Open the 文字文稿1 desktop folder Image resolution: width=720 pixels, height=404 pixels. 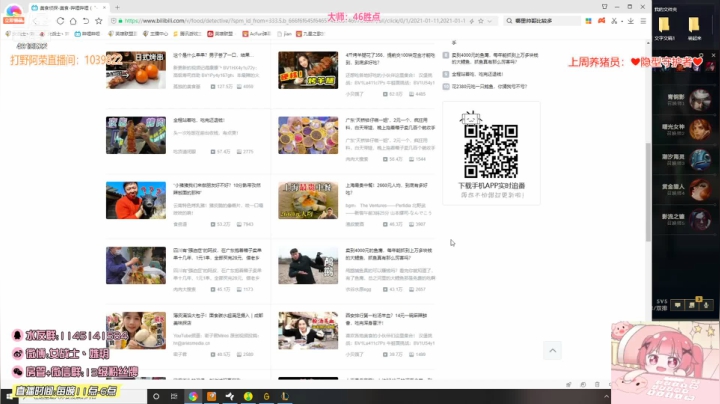pos(664,28)
